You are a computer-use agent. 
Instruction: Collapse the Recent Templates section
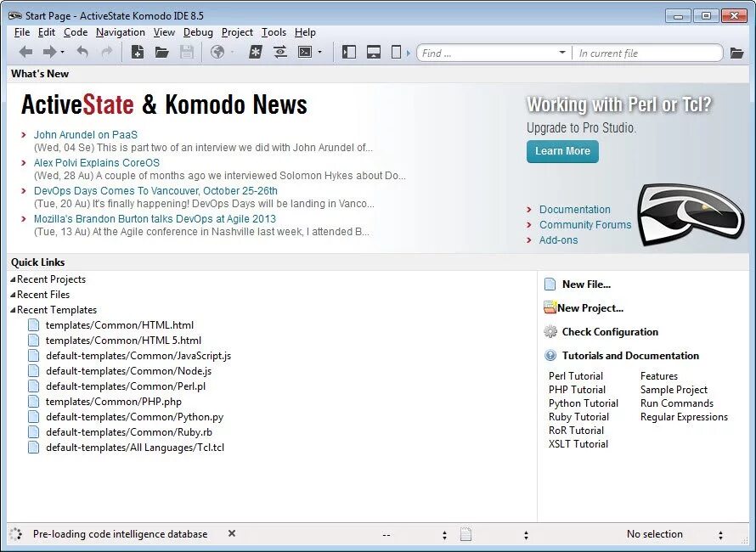pyautogui.click(x=13, y=310)
